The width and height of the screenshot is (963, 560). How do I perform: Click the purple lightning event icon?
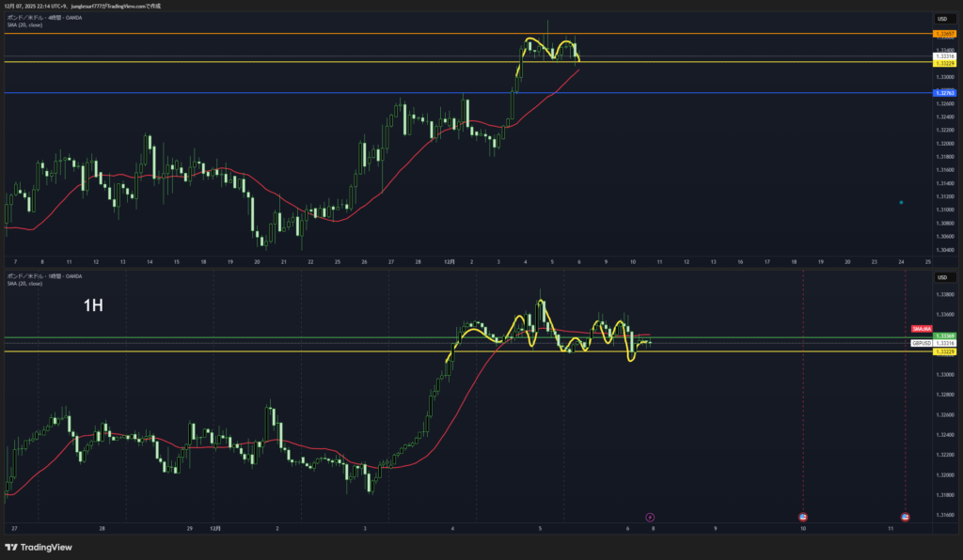tap(650, 517)
